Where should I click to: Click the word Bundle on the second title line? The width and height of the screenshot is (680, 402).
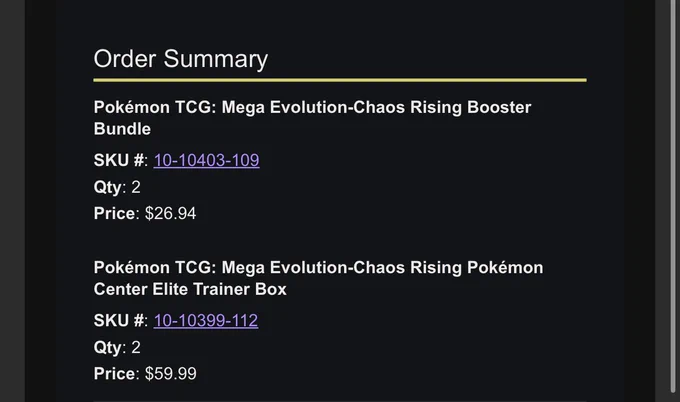(x=122, y=129)
